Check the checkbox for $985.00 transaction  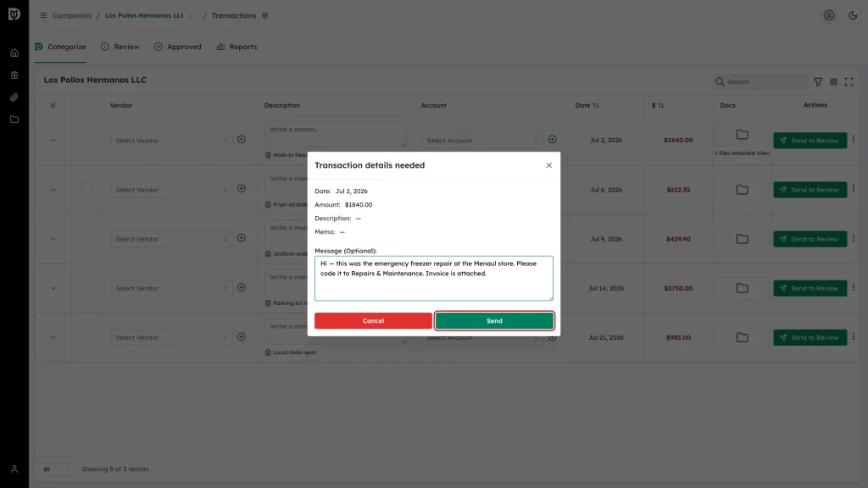coord(87,336)
